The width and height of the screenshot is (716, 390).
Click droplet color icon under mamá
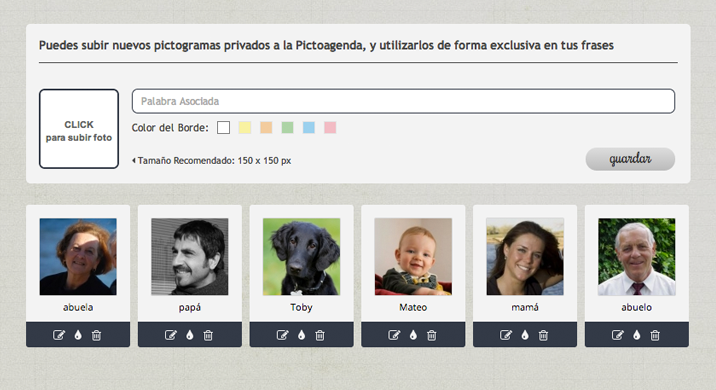(525, 335)
